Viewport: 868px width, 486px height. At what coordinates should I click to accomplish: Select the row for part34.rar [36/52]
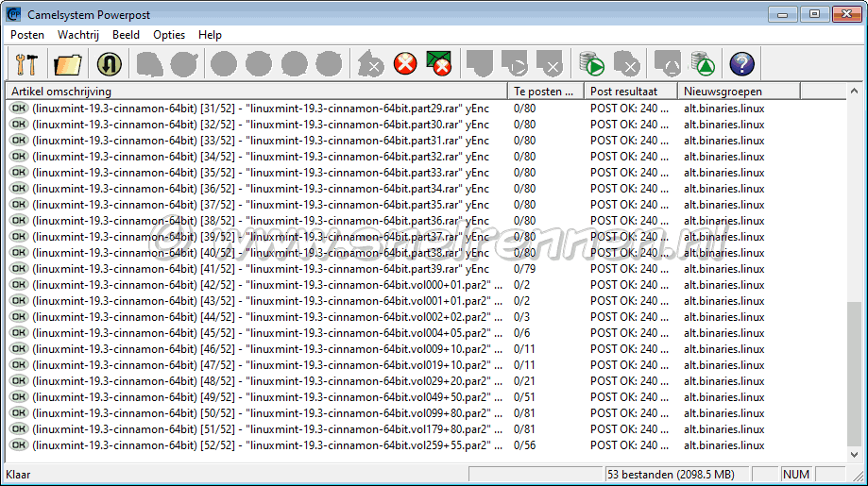[x=426, y=188]
